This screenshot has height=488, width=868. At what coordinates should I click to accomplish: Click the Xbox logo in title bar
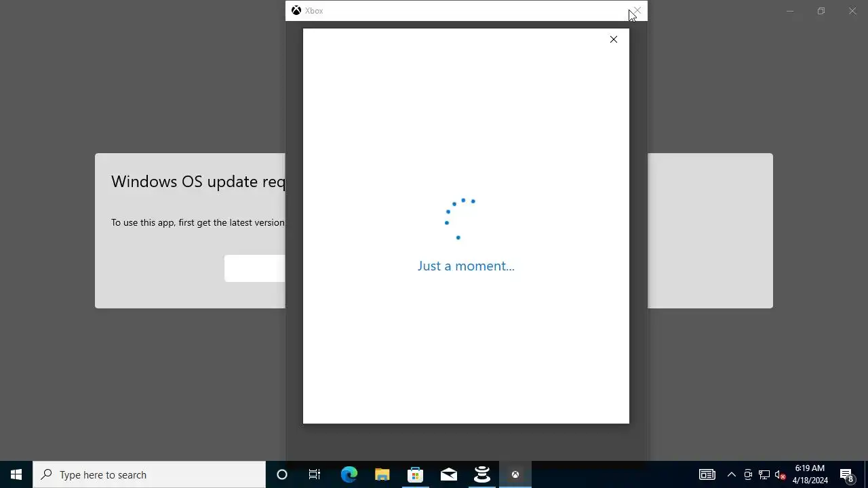tap(296, 10)
